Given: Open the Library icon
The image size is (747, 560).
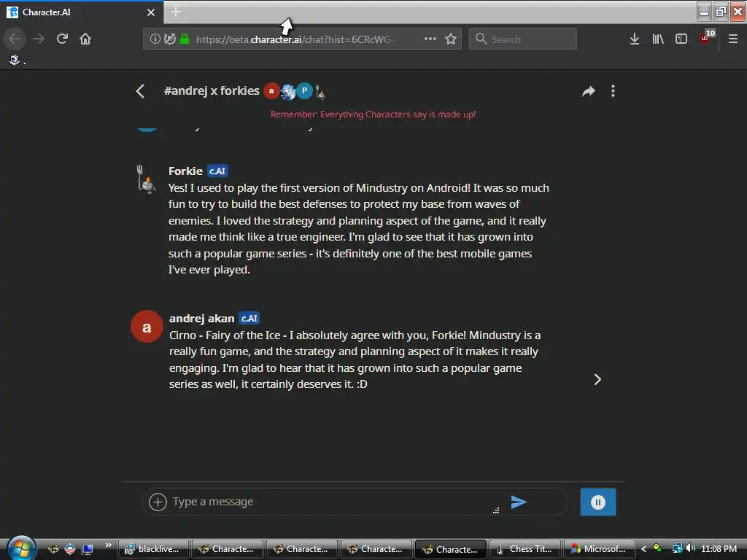Looking at the screenshot, I should (x=658, y=39).
